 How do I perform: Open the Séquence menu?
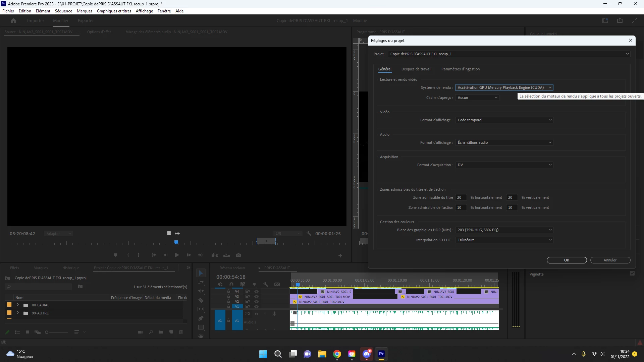click(63, 11)
